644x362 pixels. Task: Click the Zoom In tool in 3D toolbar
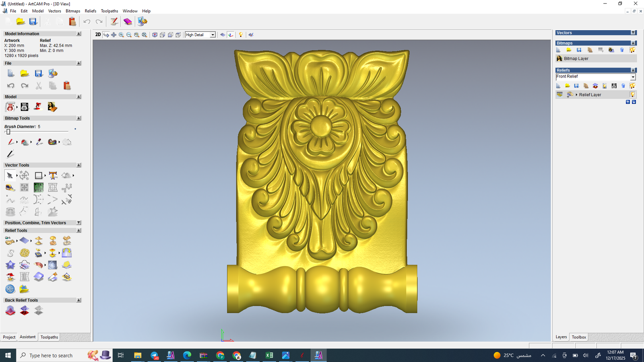pyautogui.click(x=121, y=35)
